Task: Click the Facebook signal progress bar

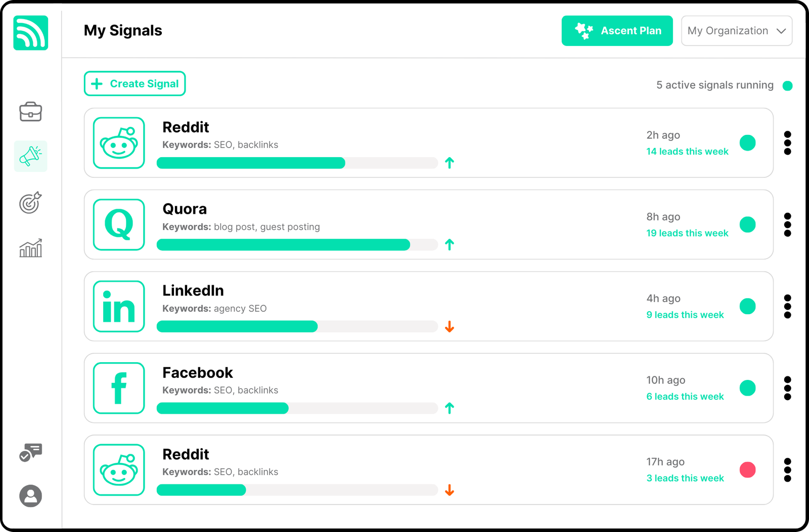Action: [x=297, y=408]
